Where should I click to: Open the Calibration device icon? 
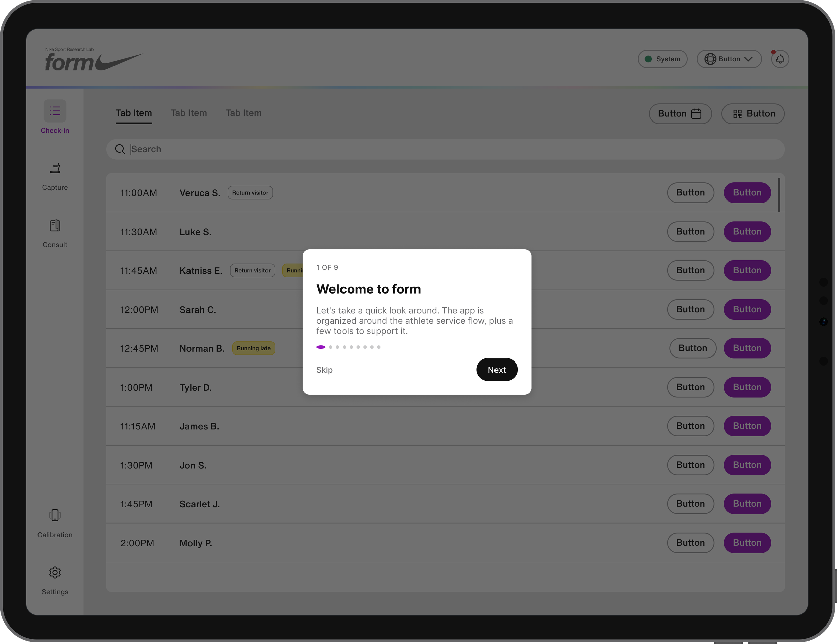tap(55, 515)
